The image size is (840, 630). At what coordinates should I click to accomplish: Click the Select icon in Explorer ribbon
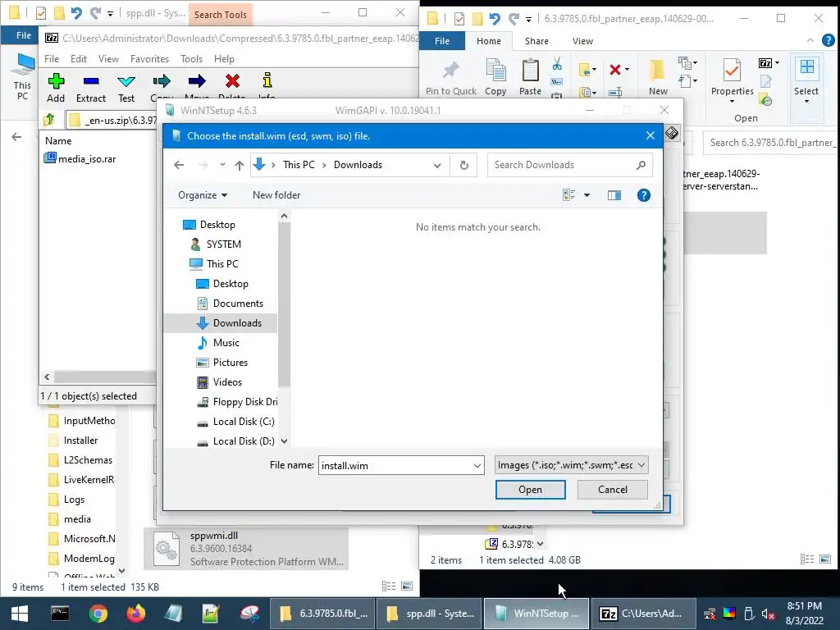coord(807,67)
